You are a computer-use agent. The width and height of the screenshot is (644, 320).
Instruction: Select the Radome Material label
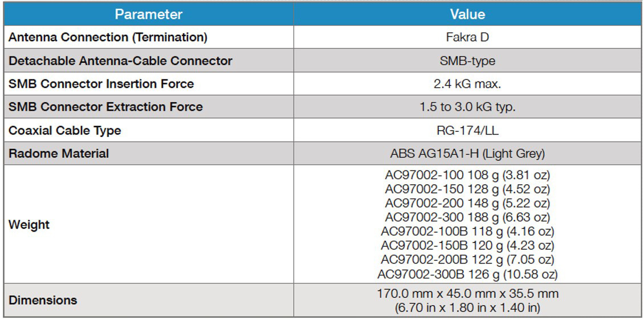point(59,153)
